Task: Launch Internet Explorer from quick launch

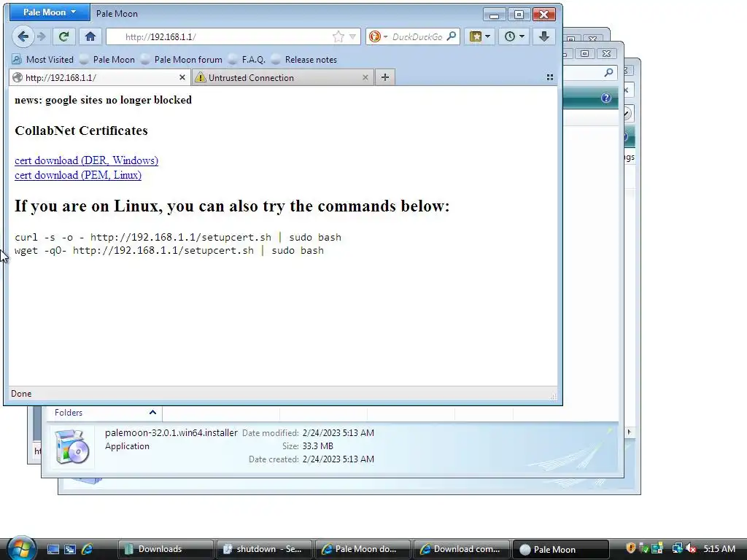Action: pos(88,549)
